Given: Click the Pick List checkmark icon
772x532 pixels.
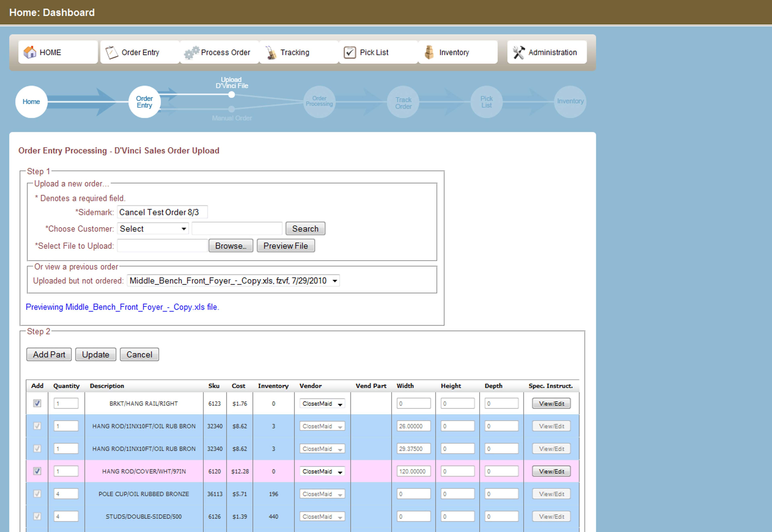Looking at the screenshot, I should [x=350, y=52].
